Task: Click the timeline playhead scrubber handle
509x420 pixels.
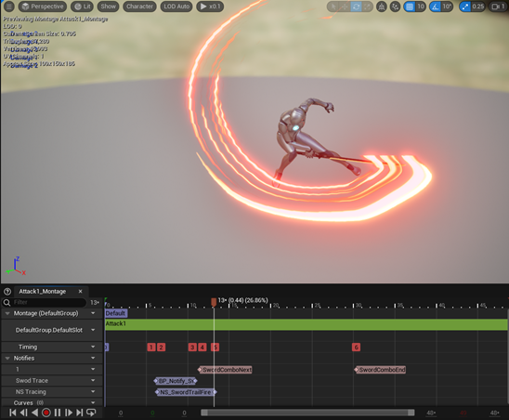Action: pos(214,302)
